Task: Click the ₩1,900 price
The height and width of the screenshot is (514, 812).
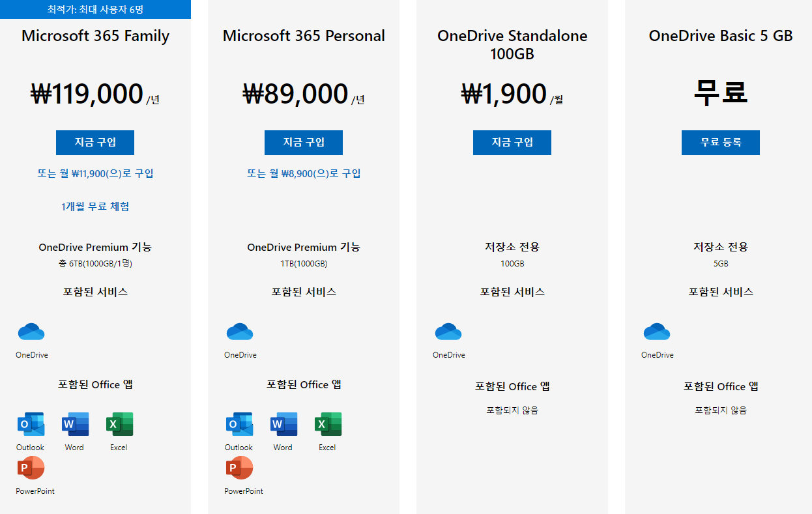Action: (504, 94)
